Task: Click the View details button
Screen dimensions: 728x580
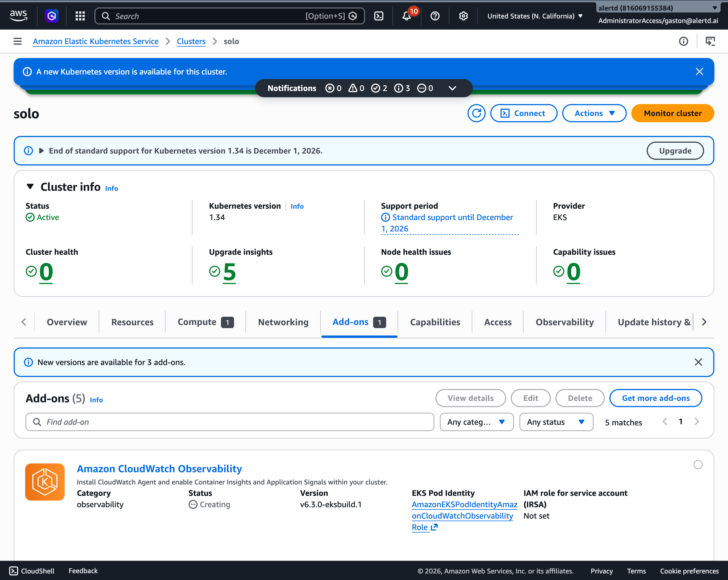Action: [470, 398]
